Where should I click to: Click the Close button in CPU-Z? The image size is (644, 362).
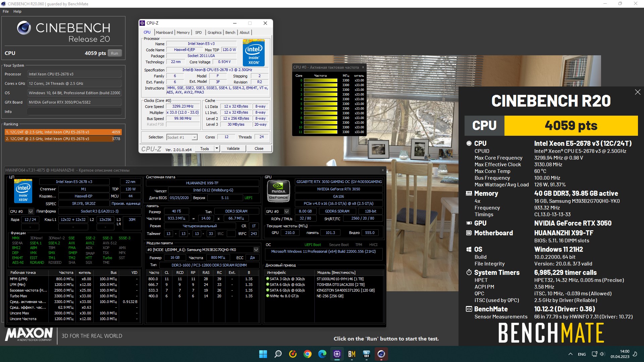259,148
